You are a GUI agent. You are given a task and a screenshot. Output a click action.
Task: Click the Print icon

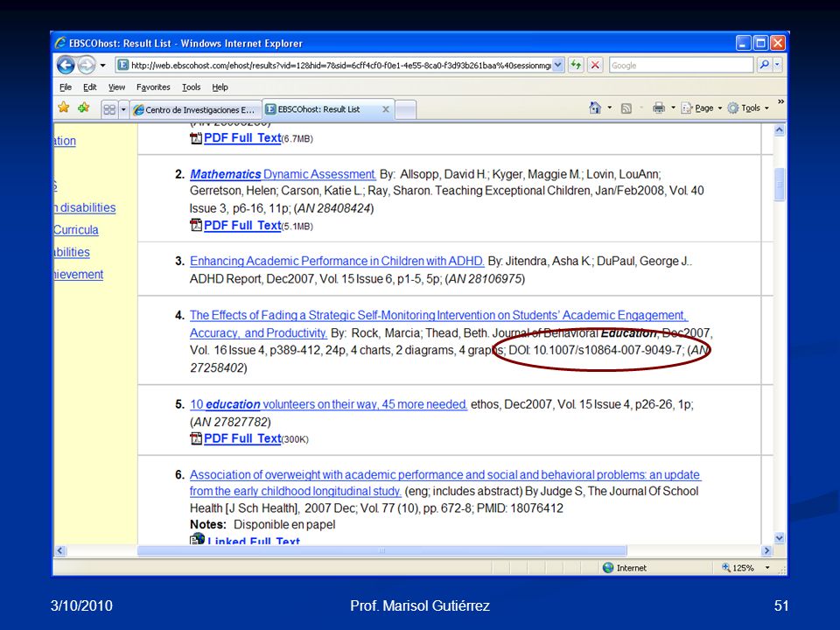point(658,108)
